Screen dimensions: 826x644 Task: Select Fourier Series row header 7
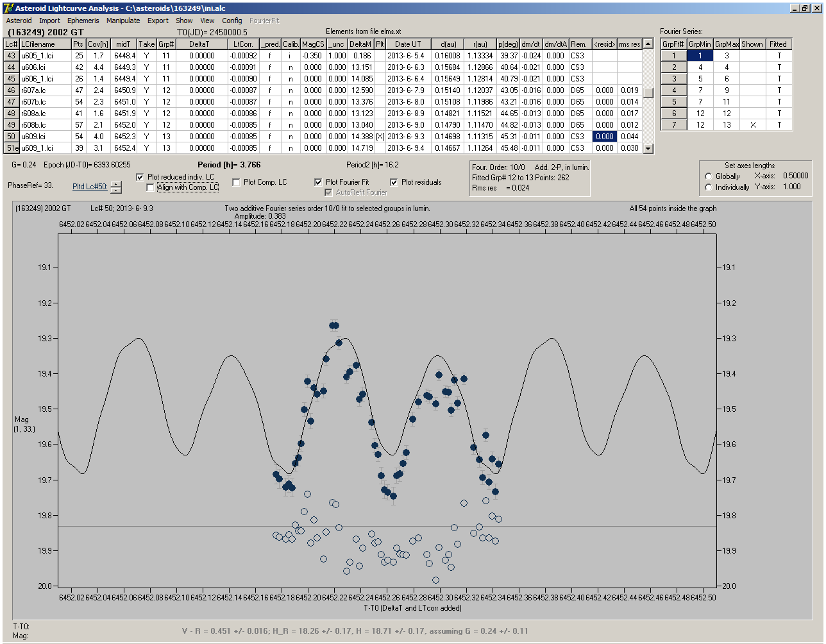point(674,125)
